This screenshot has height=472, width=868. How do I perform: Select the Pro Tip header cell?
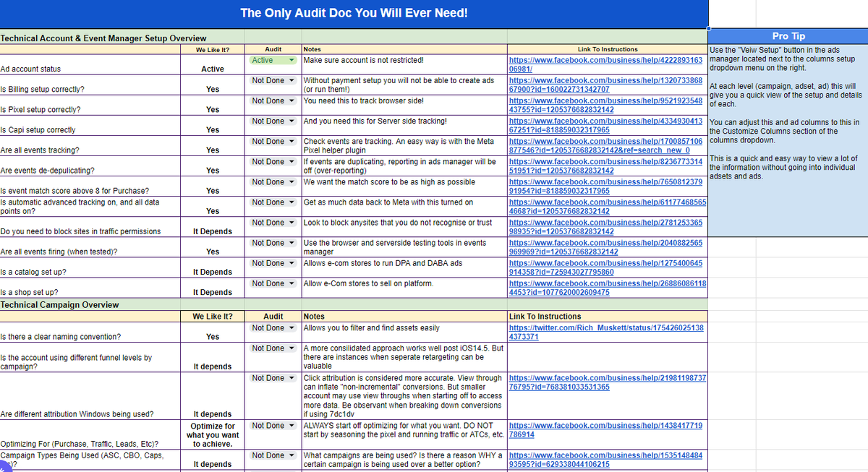[x=788, y=36]
